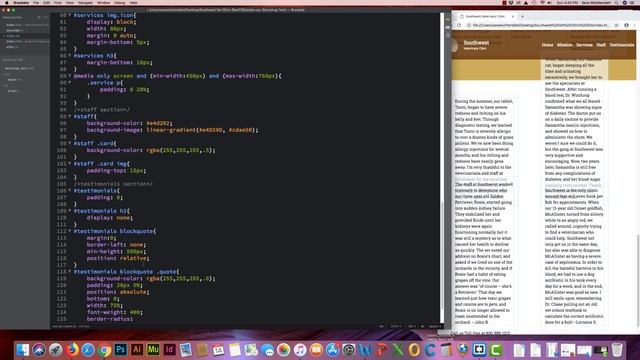Open Chrome profile avatar icon
The height and width of the screenshot is (360, 640).
[x=627, y=25]
